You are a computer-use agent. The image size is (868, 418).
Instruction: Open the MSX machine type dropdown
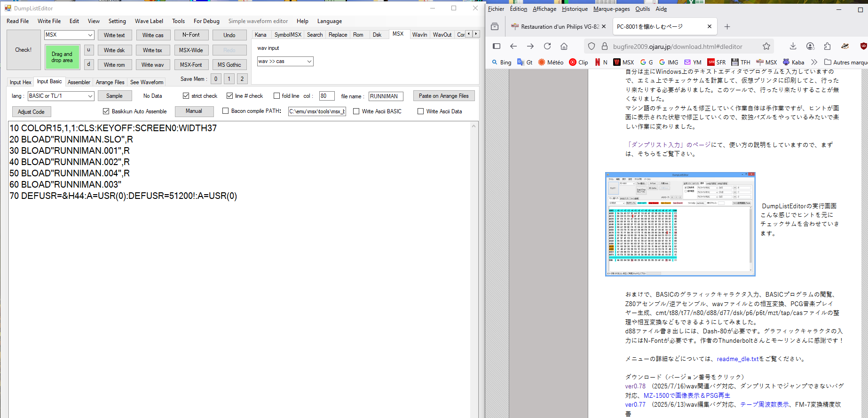tap(90, 35)
